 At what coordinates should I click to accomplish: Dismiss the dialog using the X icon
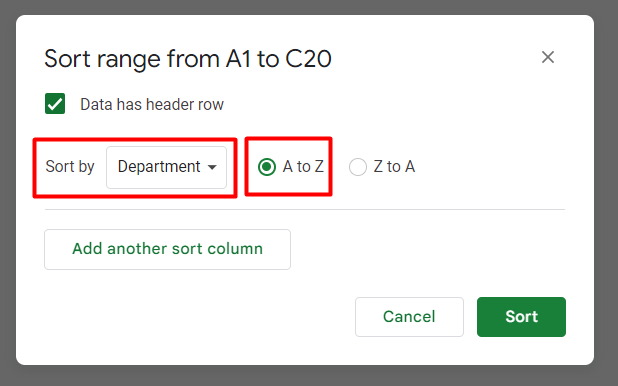548,57
